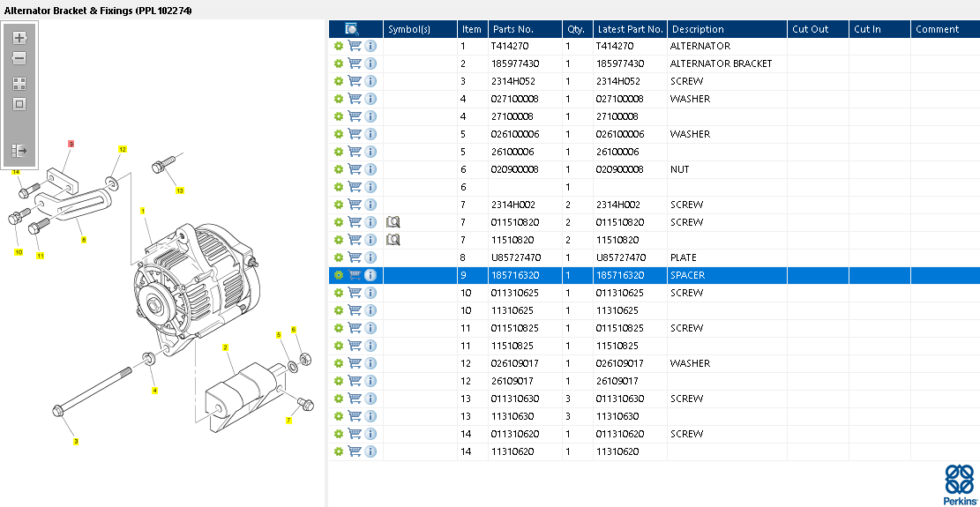Click the zoom in button on diagram toolbar
The width and height of the screenshot is (980, 507).
(19, 38)
